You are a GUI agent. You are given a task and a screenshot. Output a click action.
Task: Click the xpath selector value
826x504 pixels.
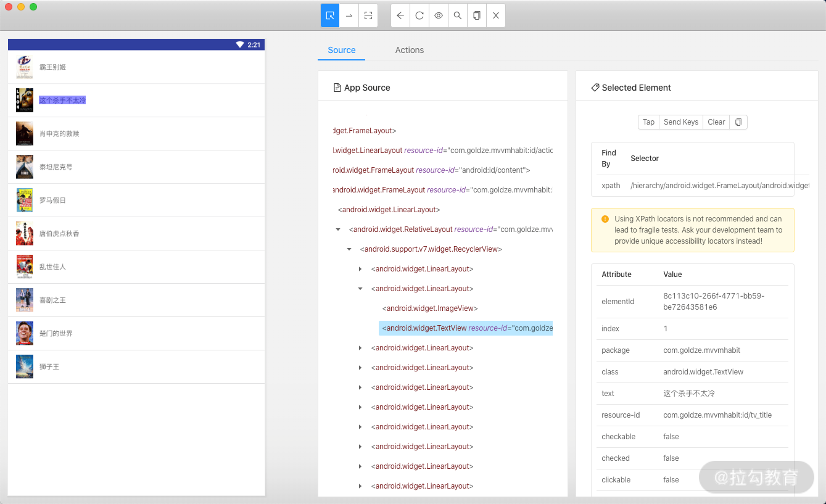click(x=720, y=186)
